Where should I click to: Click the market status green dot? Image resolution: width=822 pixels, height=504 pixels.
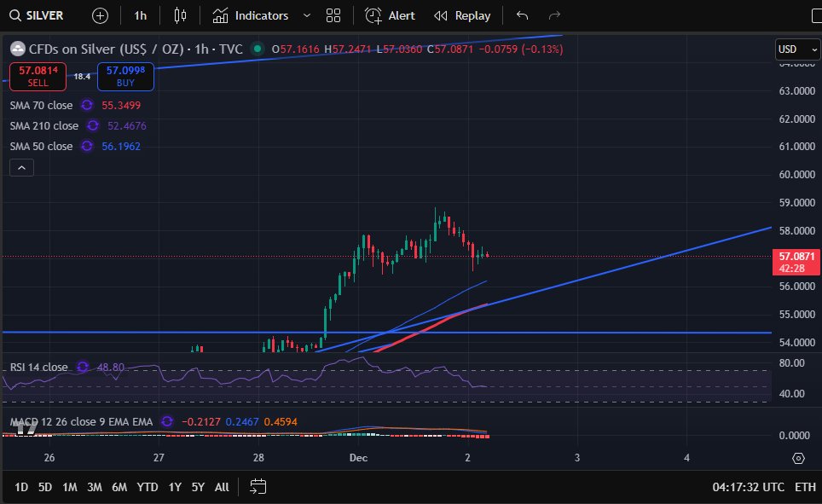point(257,49)
